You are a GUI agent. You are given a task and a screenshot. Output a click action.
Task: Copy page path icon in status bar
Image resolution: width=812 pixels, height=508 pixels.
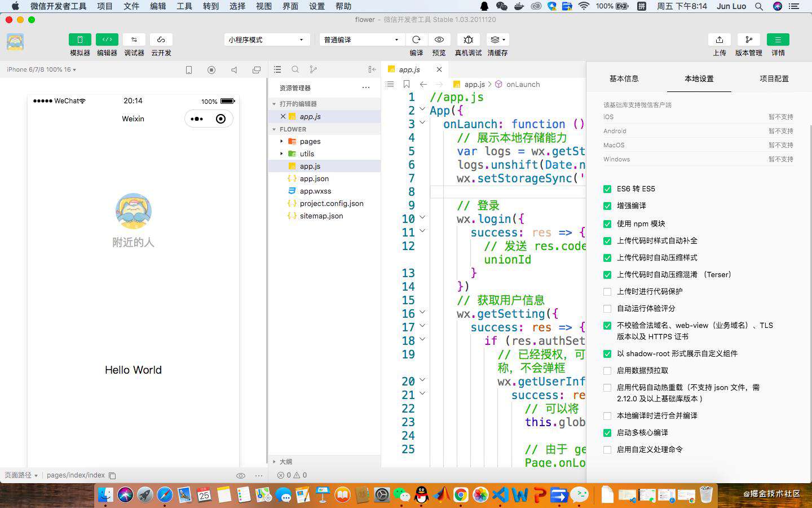(112, 476)
